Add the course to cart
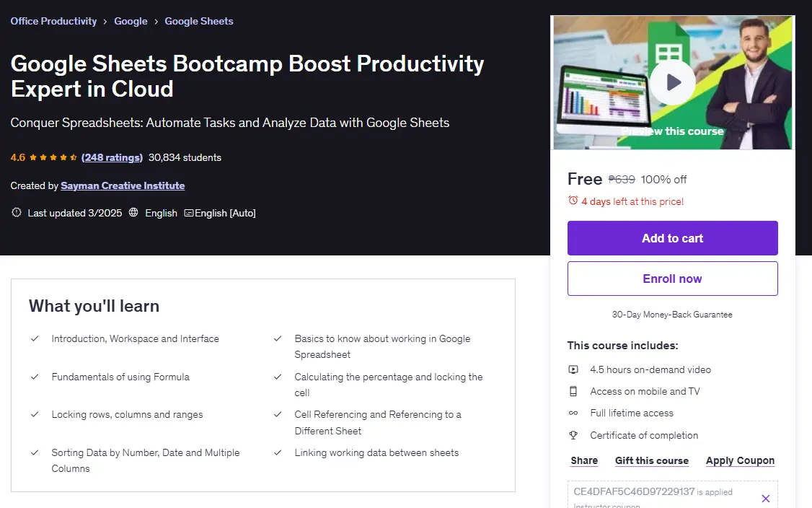Viewport: 812px width, 508px height. [x=672, y=238]
